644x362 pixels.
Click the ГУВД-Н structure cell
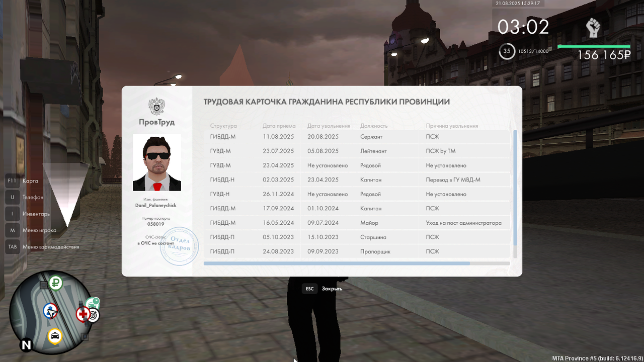click(220, 194)
